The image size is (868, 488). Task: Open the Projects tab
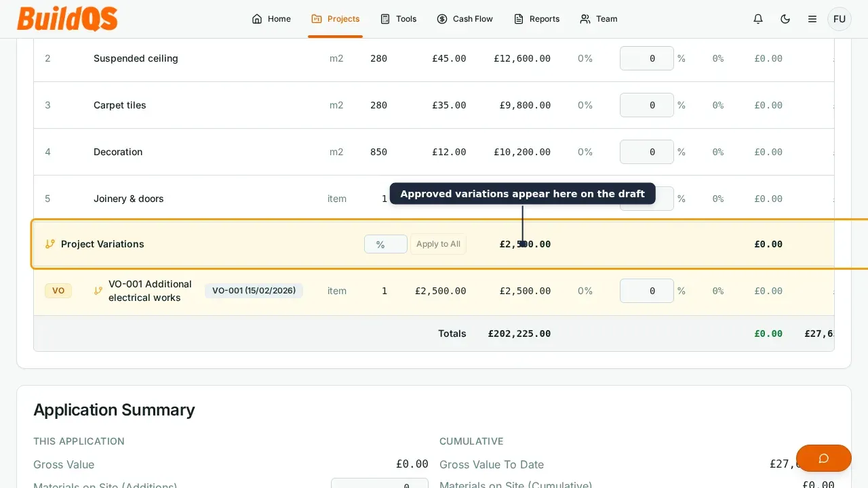(x=335, y=19)
